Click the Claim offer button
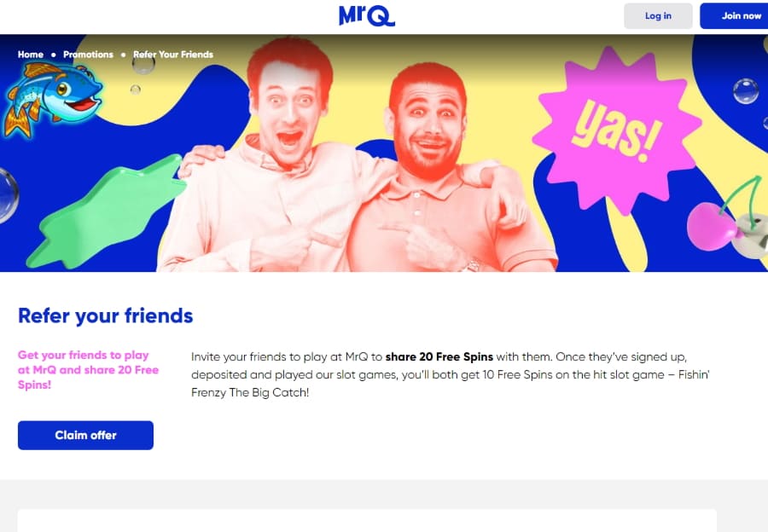 (85, 435)
